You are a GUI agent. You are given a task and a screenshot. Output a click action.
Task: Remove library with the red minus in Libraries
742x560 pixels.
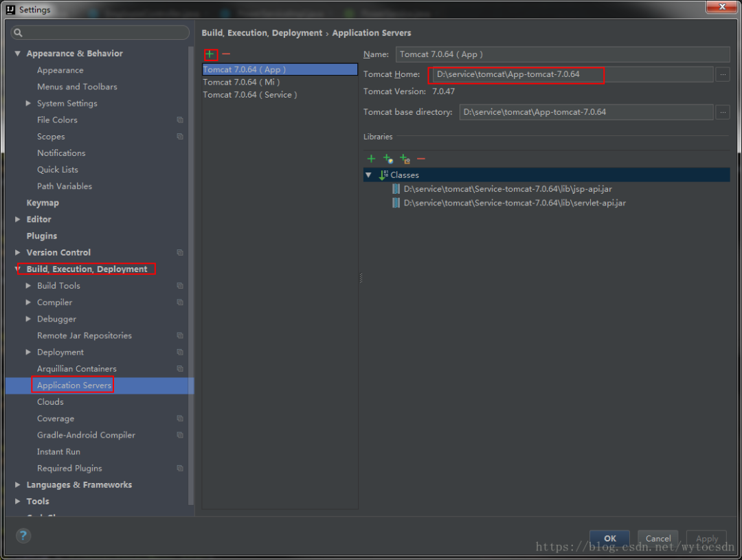point(421,159)
